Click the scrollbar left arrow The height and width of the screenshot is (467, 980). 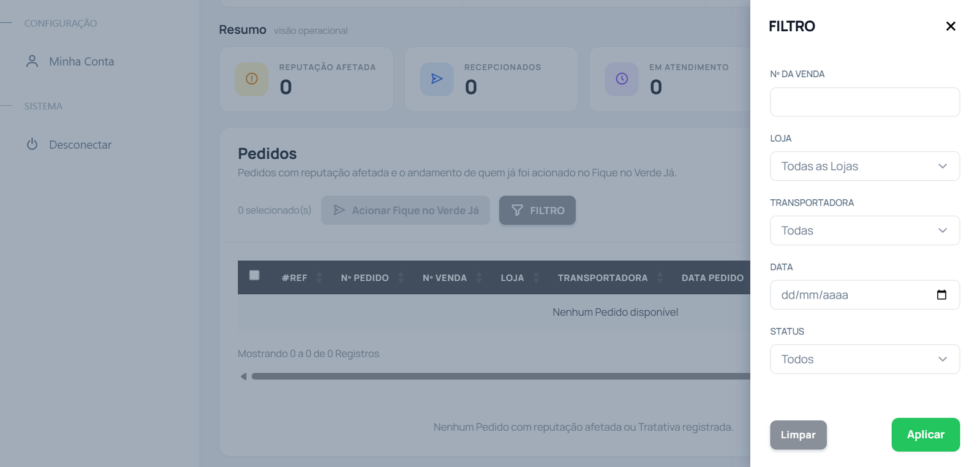244,376
